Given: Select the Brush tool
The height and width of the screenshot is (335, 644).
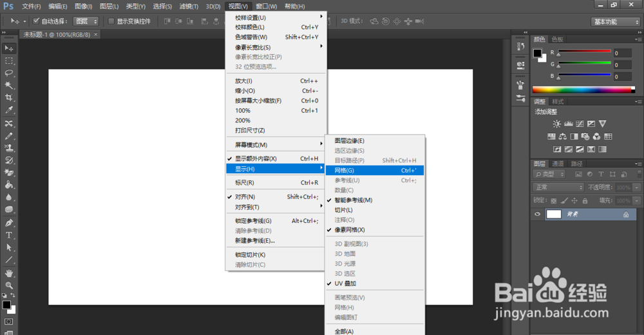Looking at the screenshot, I should pyautogui.click(x=8, y=136).
